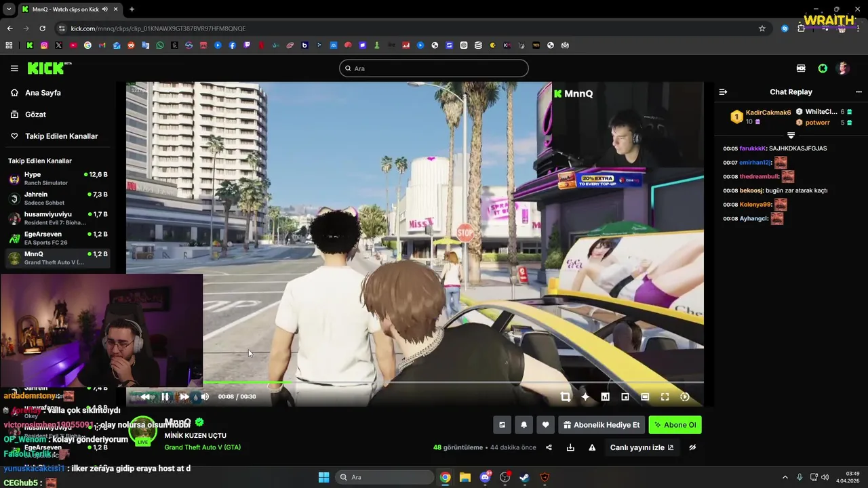This screenshot has width=868, height=488.
Task: Open Ana Sayfa in sidebar
Action: tap(43, 93)
